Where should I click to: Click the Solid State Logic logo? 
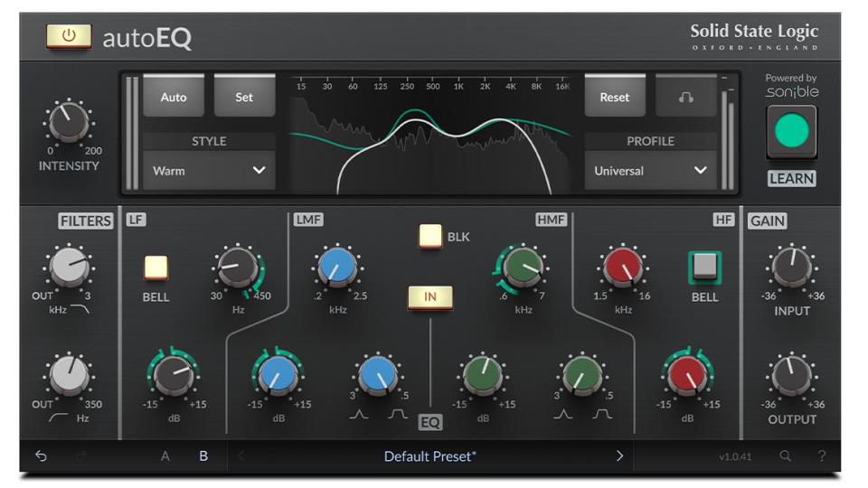point(754,36)
